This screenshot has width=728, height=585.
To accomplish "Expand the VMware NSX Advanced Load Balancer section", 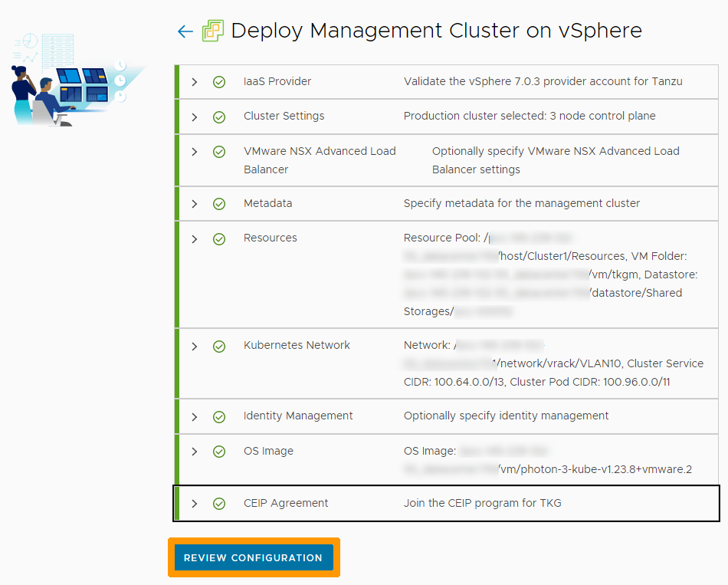I will point(195,152).
